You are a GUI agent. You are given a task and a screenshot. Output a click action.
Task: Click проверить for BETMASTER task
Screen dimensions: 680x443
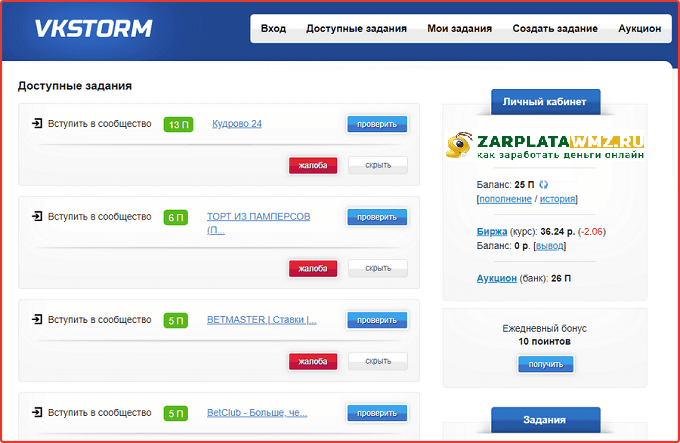coord(377,320)
